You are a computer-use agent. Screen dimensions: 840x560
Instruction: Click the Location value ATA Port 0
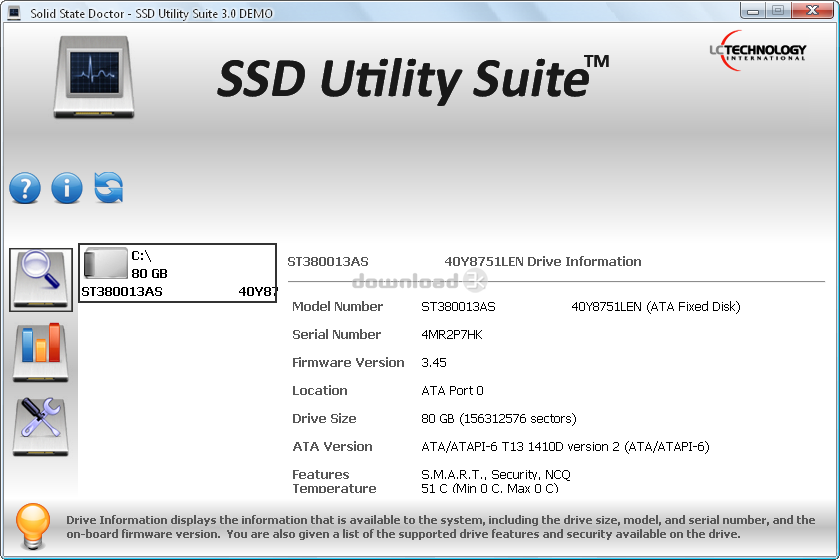pyautogui.click(x=452, y=391)
